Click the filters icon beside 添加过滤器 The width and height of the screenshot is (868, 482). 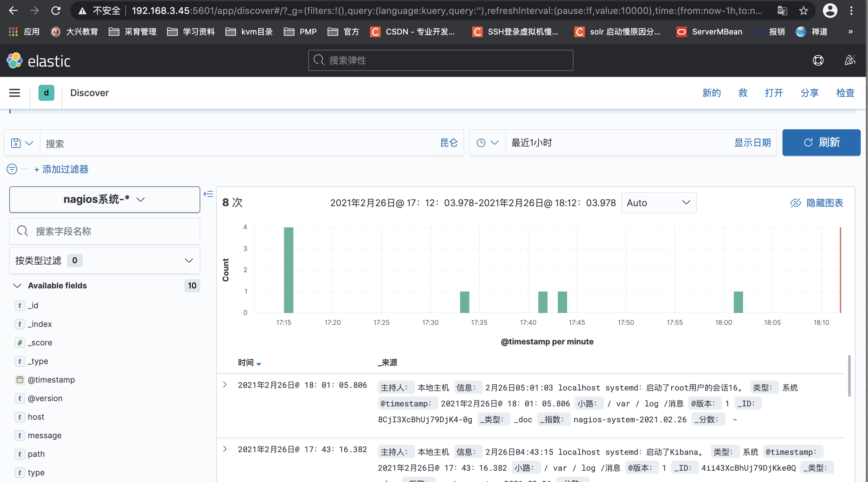tap(12, 169)
